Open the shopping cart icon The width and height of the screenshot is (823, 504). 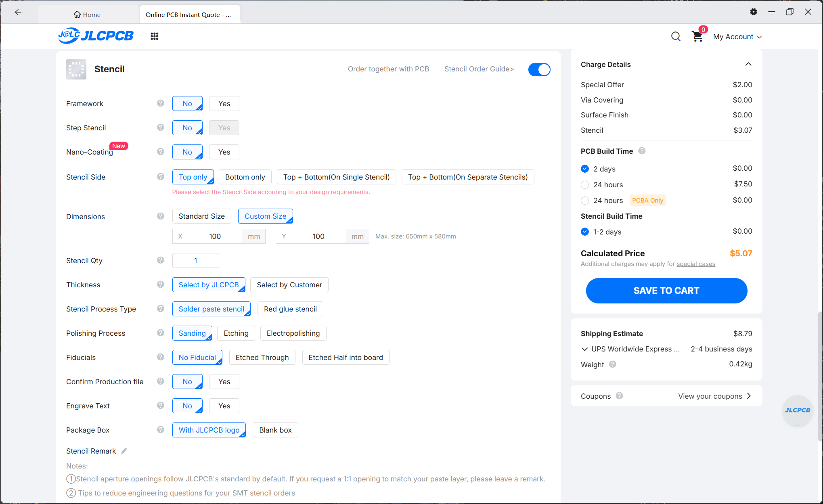pyautogui.click(x=697, y=37)
